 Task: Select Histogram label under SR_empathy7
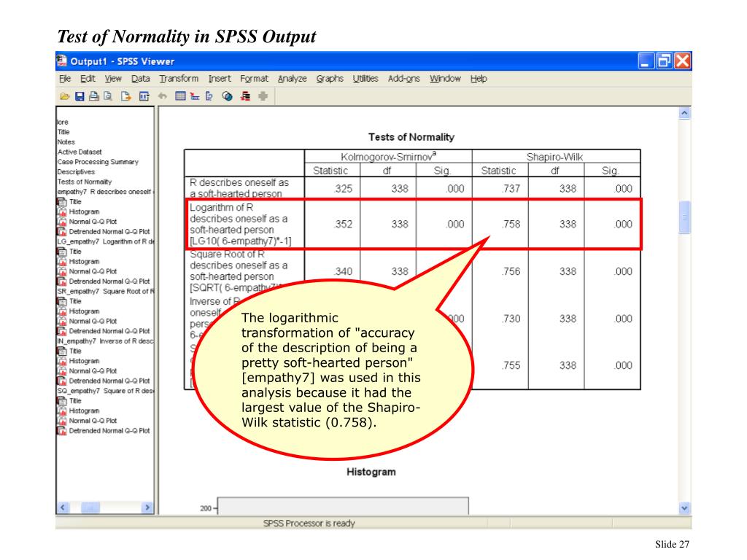click(x=85, y=311)
